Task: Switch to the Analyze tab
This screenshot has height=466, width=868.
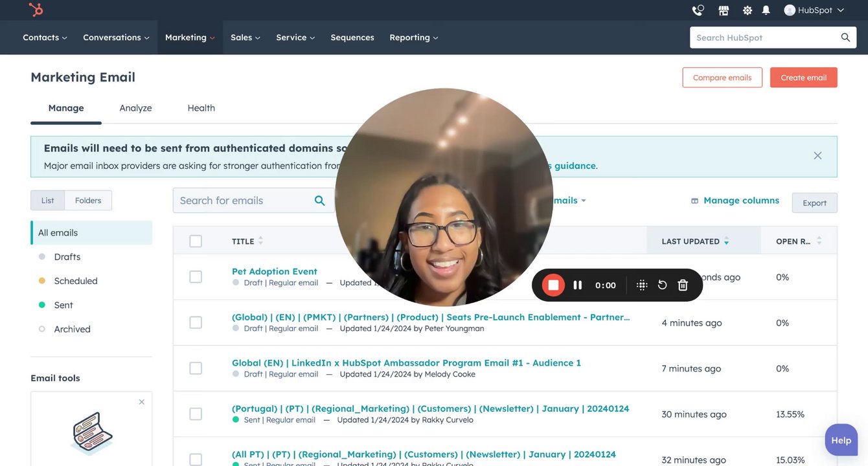Action: coord(135,108)
